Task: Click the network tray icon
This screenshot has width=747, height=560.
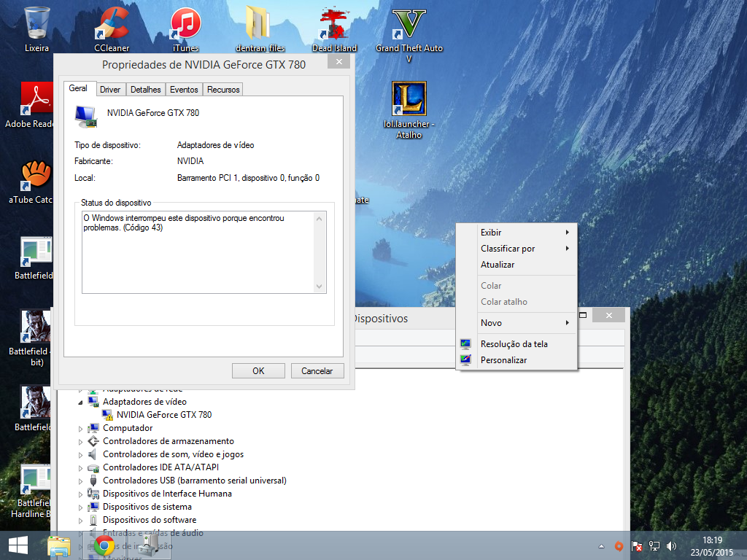Action: pos(654,546)
